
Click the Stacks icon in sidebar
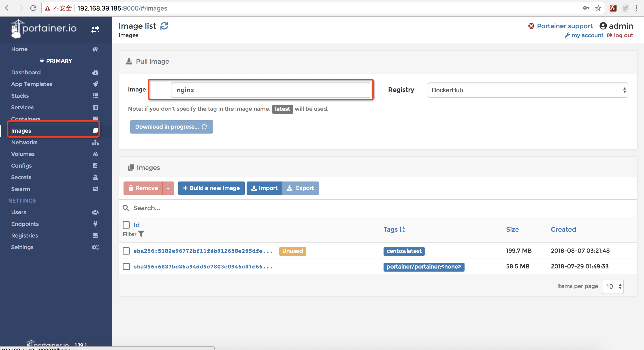(95, 96)
